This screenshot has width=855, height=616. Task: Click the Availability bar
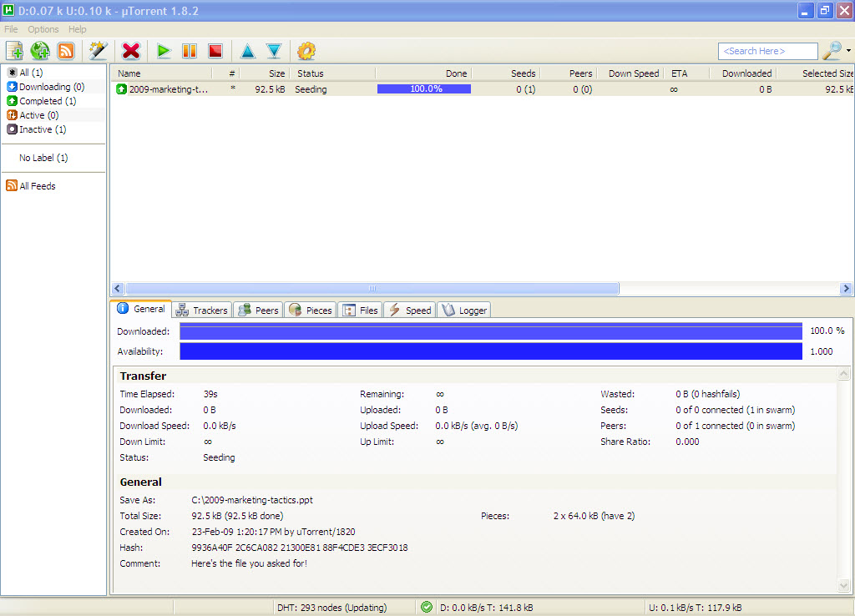click(x=491, y=351)
